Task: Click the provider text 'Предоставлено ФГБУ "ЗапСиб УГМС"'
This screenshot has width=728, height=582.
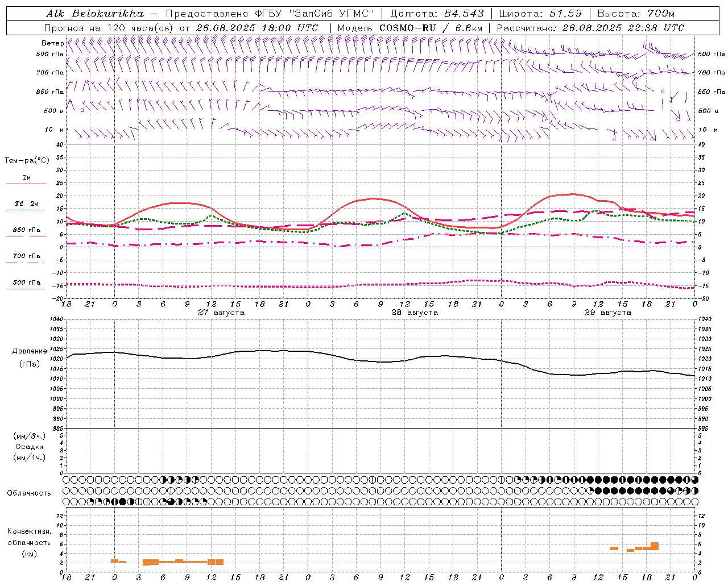Action: 270,14
